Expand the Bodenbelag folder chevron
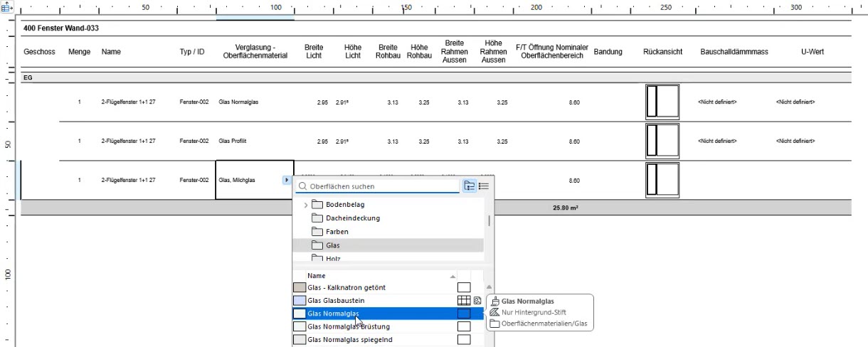Screen dimensions: 868x347 click(x=306, y=205)
